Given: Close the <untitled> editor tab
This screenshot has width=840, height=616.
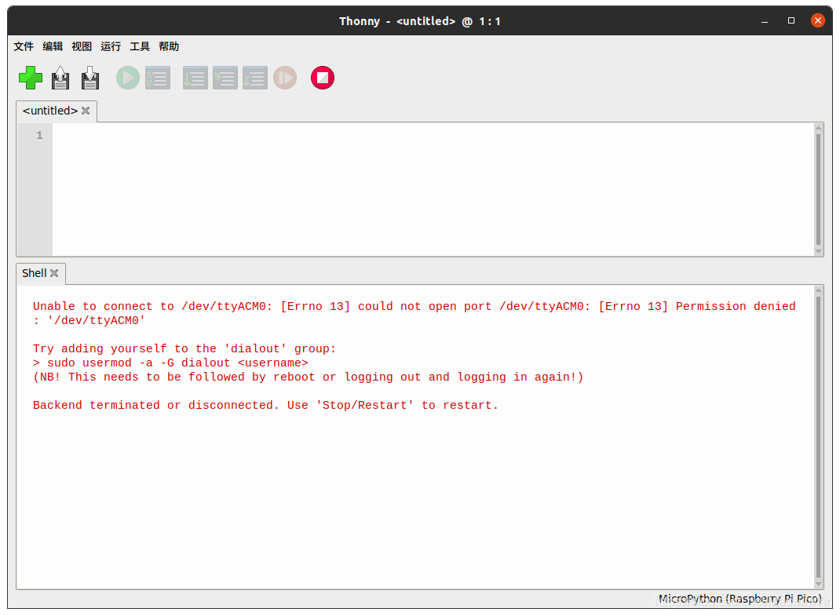Looking at the screenshot, I should point(86,111).
